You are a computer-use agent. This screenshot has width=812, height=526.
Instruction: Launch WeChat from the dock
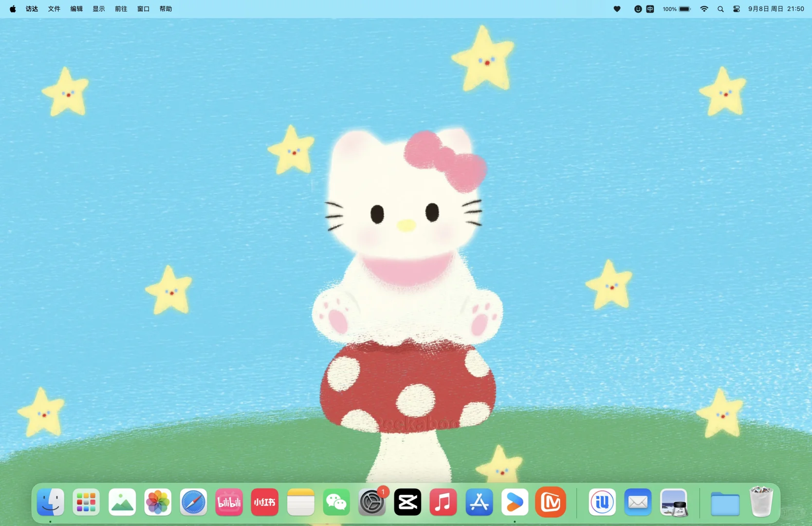coord(336,502)
